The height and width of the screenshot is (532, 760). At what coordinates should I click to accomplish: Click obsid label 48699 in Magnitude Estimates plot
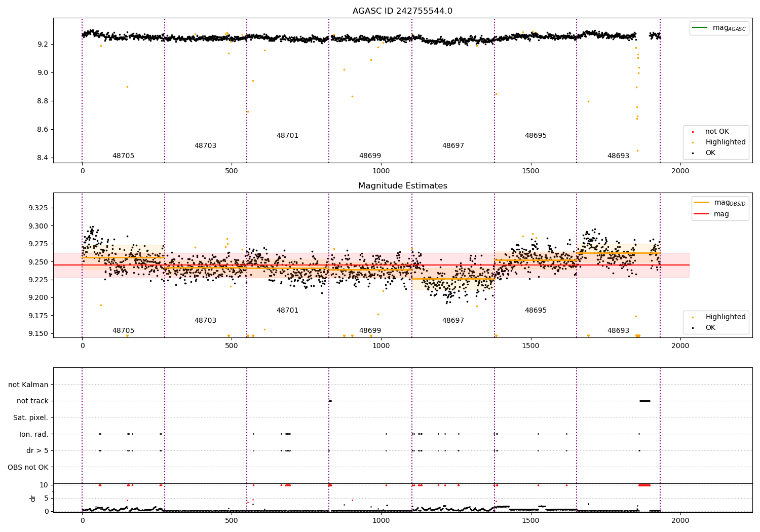370,331
